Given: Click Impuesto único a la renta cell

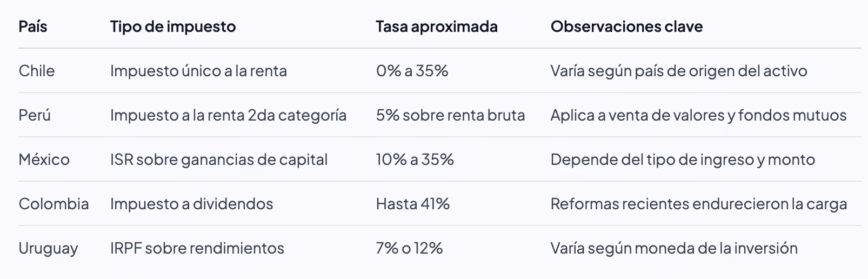Looking at the screenshot, I should tap(198, 71).
